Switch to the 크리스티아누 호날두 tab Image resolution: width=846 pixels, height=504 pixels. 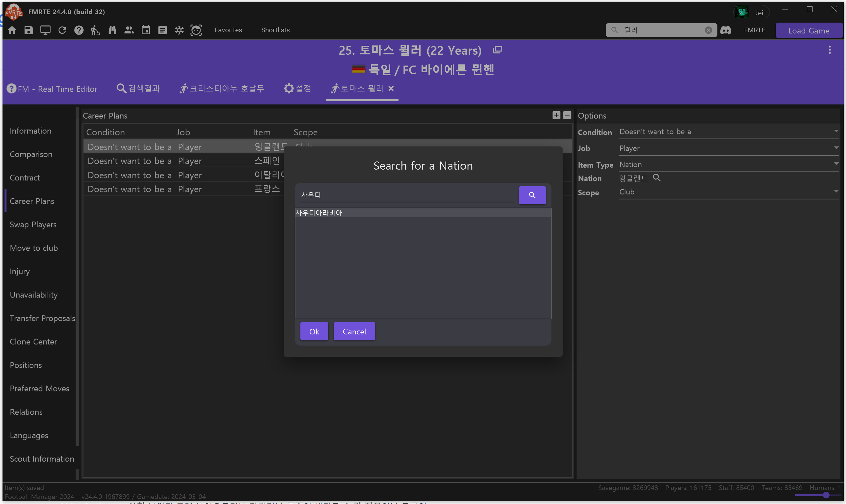[222, 89]
